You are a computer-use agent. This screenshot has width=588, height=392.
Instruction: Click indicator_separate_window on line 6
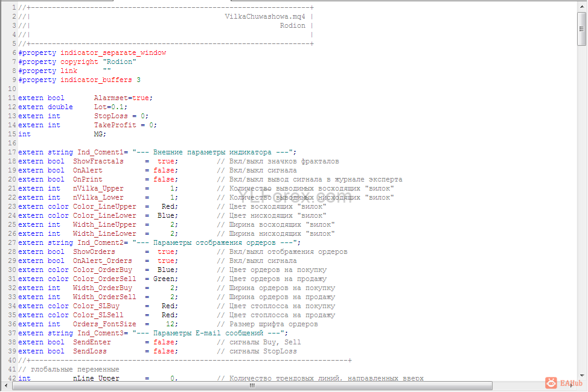pos(113,53)
